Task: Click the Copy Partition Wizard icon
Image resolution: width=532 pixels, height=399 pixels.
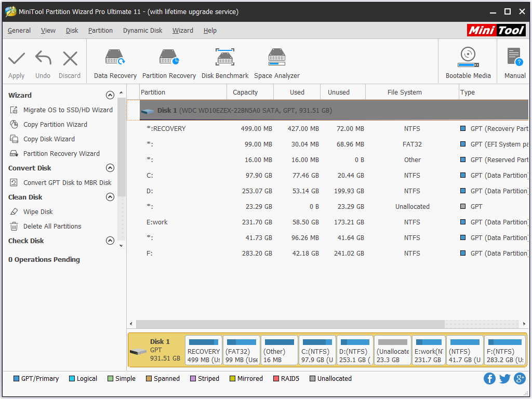Action: click(x=14, y=125)
